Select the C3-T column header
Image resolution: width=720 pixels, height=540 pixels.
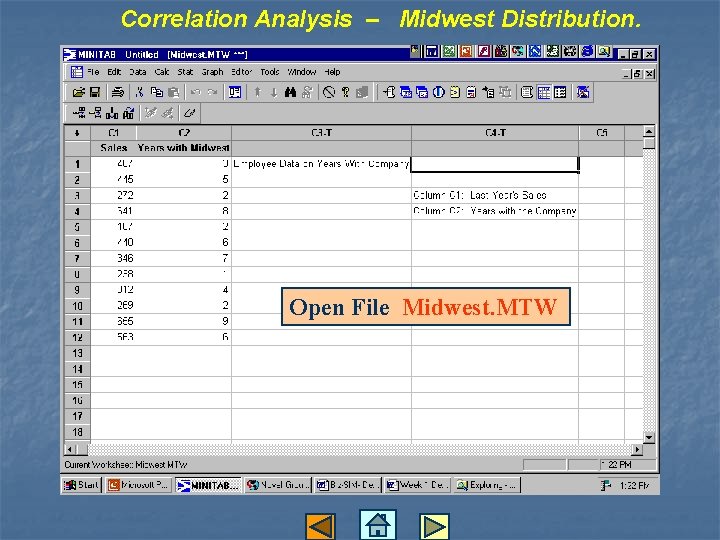tap(321, 133)
